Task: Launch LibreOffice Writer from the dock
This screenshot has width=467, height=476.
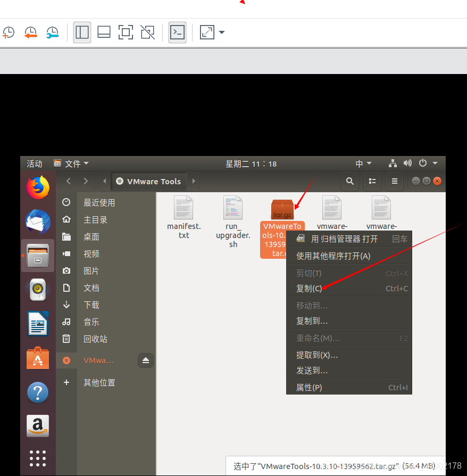Action: pyautogui.click(x=38, y=324)
